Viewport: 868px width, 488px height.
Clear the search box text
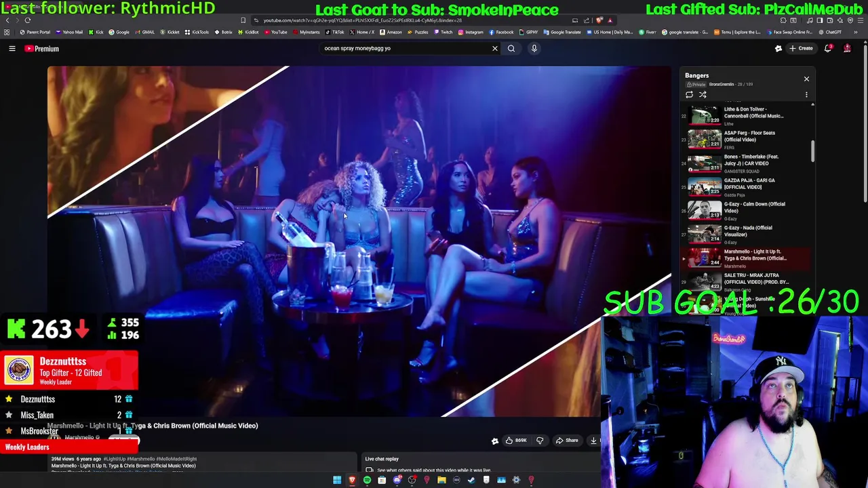[494, 48]
